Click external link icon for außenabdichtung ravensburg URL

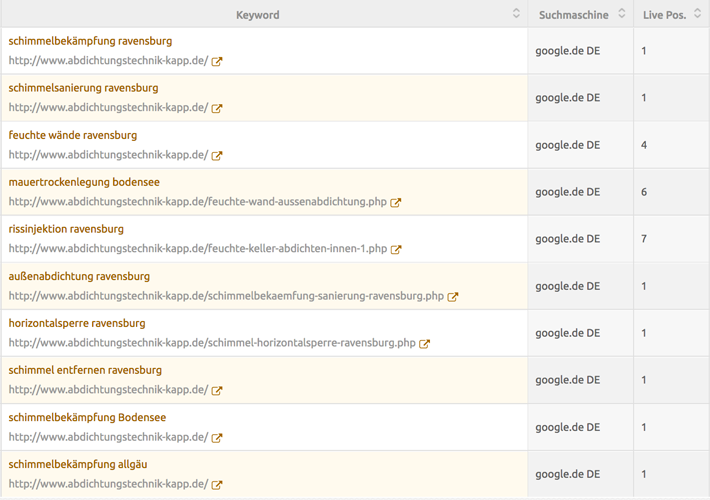(x=453, y=296)
